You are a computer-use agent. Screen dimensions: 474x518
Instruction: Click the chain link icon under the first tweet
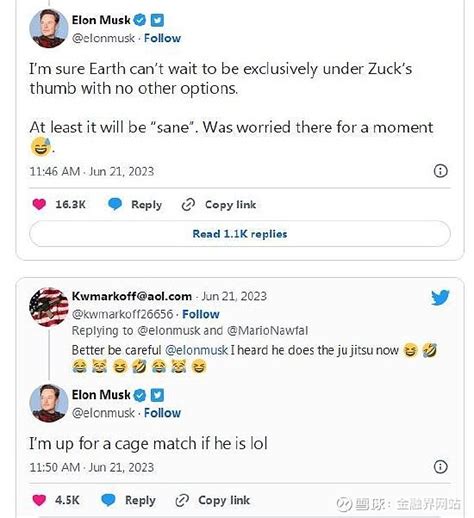[188, 204]
